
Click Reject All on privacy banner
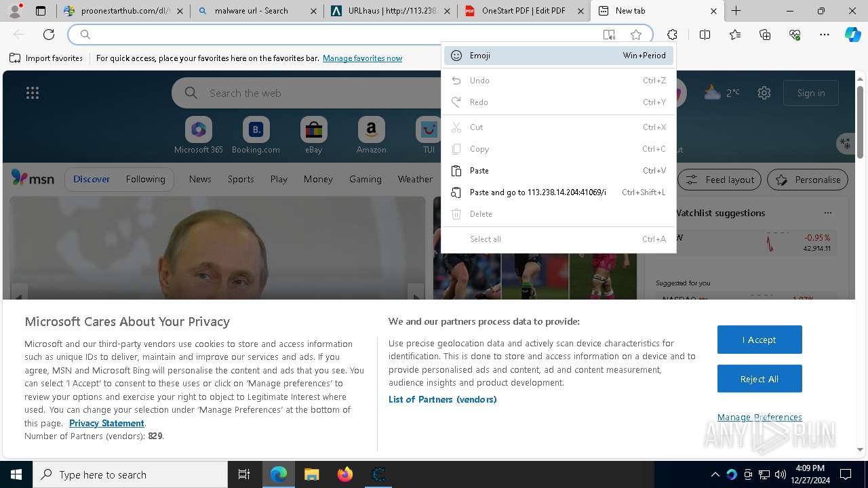(759, 379)
